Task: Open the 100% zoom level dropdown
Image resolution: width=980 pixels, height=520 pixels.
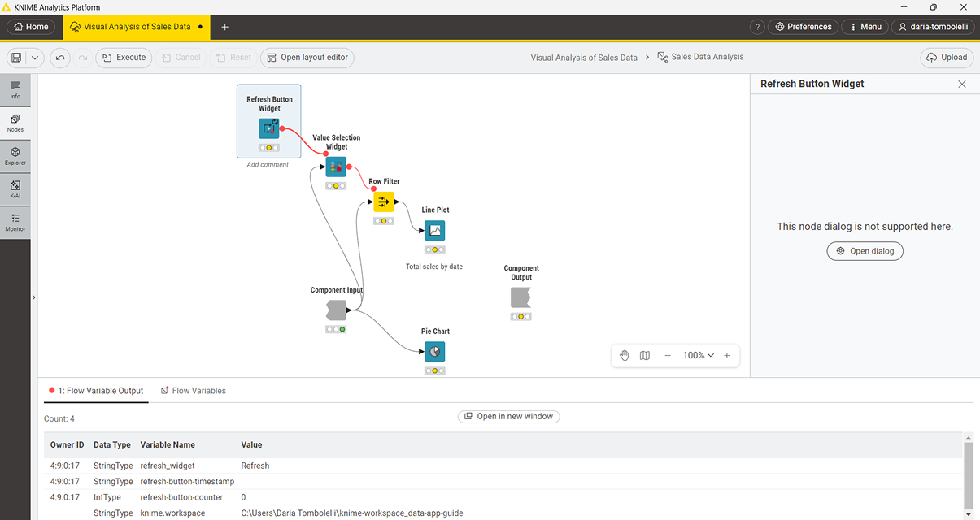Action: point(698,355)
